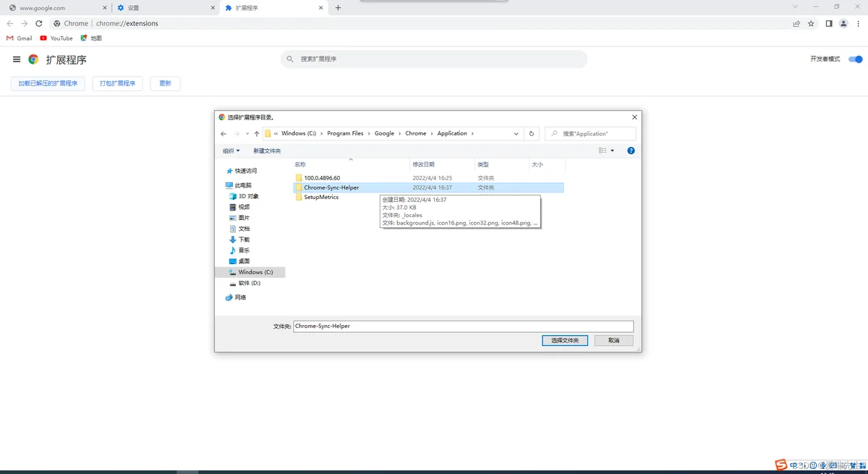This screenshot has width=868, height=474.
Task: Refresh the Application folder listing
Action: (x=532, y=134)
